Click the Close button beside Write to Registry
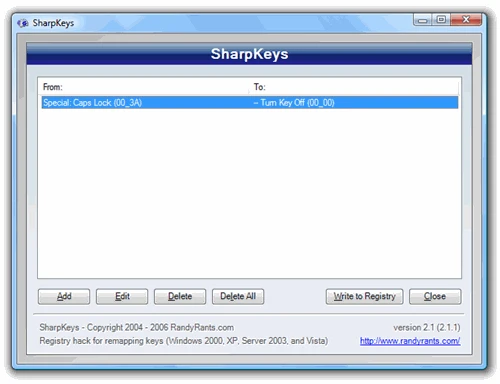Image resolution: width=500 pixels, height=384 pixels. point(435,296)
